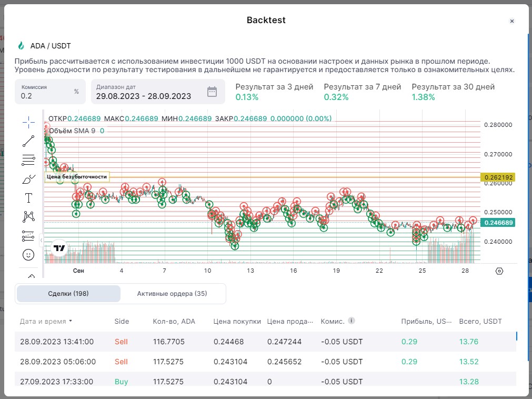The image size is (532, 399).
Task: Click the 30-day result 1.38%
Action: point(423,97)
